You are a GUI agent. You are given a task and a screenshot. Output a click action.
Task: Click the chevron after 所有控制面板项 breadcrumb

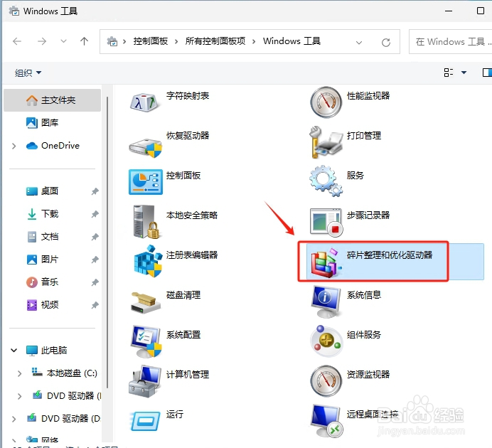pyautogui.click(x=254, y=41)
